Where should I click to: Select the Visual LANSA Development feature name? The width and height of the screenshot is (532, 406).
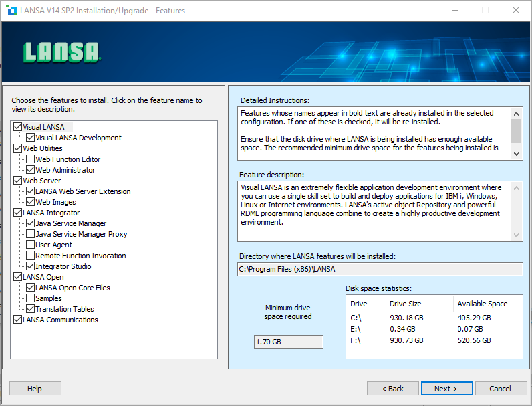tap(78, 138)
